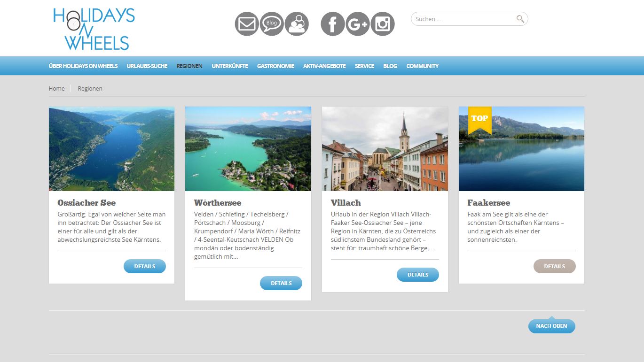Click the search magnifier icon
Image resolution: width=644 pixels, height=362 pixels.
pyautogui.click(x=520, y=19)
